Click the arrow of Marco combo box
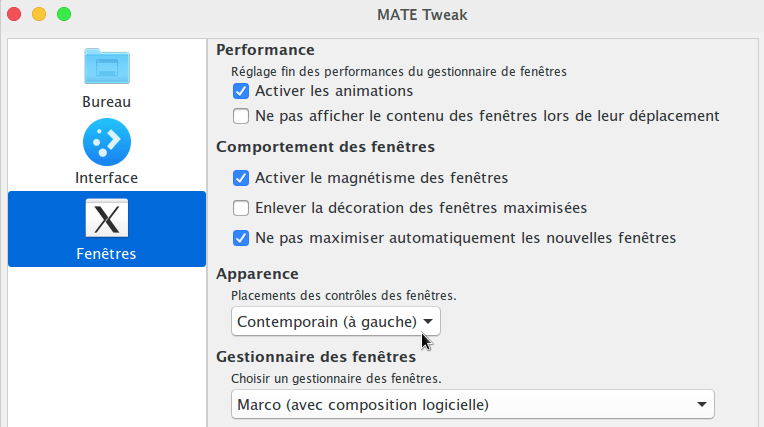Screen dimensions: 764x427 702,404
